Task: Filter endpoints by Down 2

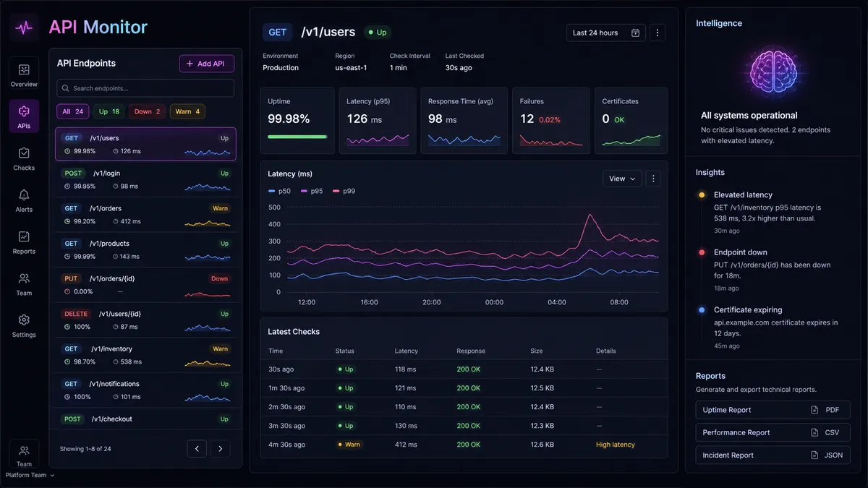Action: pyautogui.click(x=148, y=111)
